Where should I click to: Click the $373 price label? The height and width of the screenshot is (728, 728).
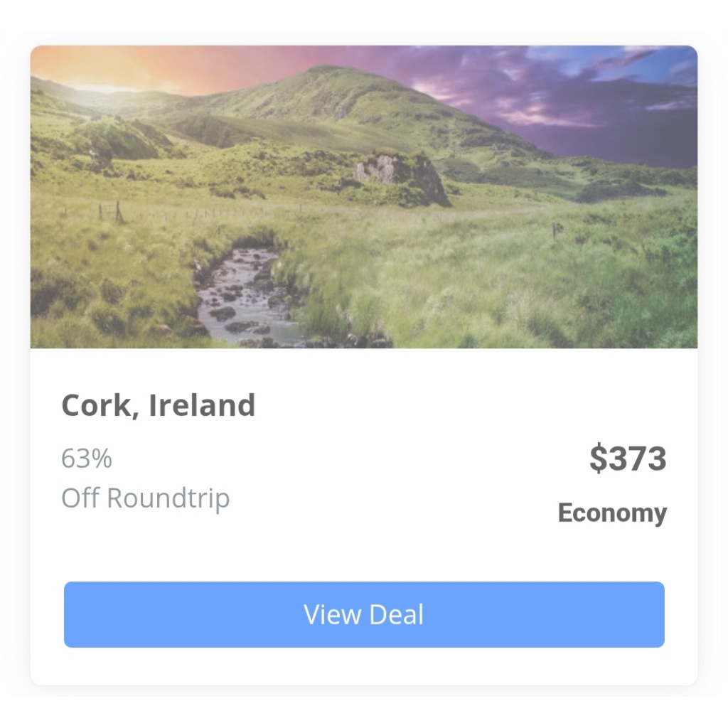click(x=628, y=459)
